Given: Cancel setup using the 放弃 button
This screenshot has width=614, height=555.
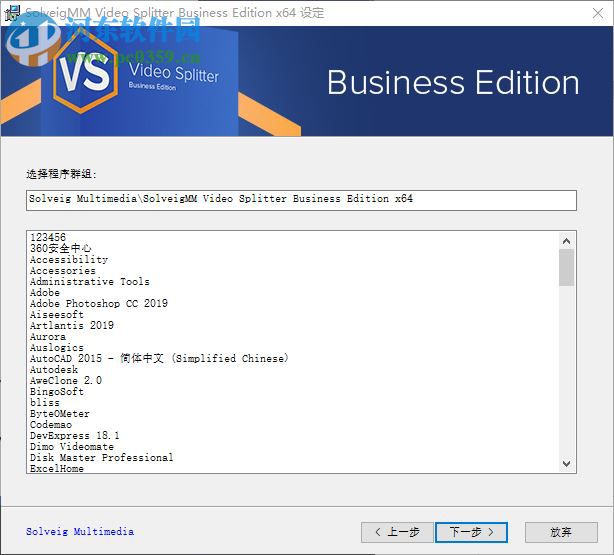Looking at the screenshot, I should (x=561, y=532).
